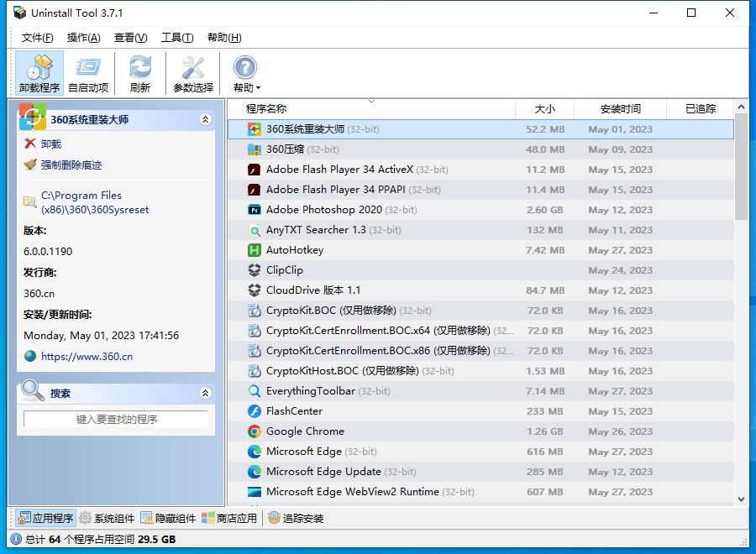Click the Monday, May 01, 2023 17:41:56 timestamp
The image size is (756, 554).
click(x=102, y=335)
